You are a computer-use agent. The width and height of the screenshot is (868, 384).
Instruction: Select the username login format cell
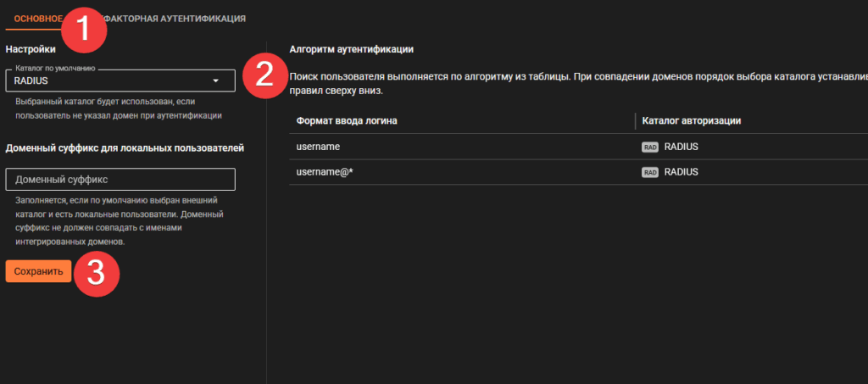(318, 147)
